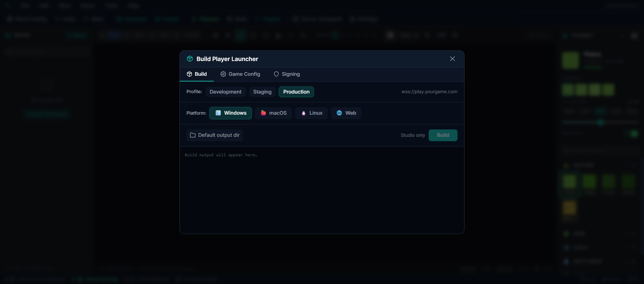Close the Build Player Launcher dialog
The height and width of the screenshot is (284, 644).
(x=452, y=59)
